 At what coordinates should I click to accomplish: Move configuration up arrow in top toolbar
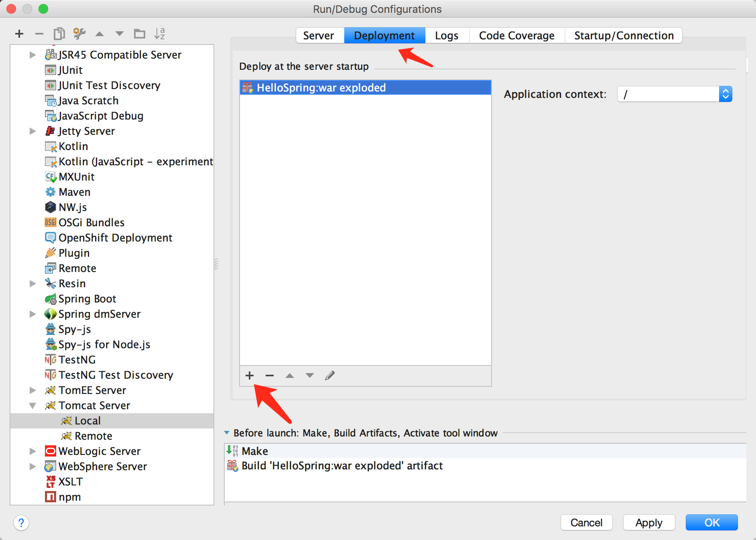coord(100,34)
